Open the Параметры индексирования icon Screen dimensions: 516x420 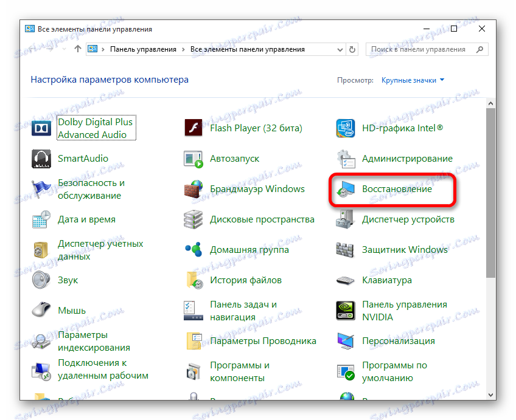pyautogui.click(x=41, y=341)
